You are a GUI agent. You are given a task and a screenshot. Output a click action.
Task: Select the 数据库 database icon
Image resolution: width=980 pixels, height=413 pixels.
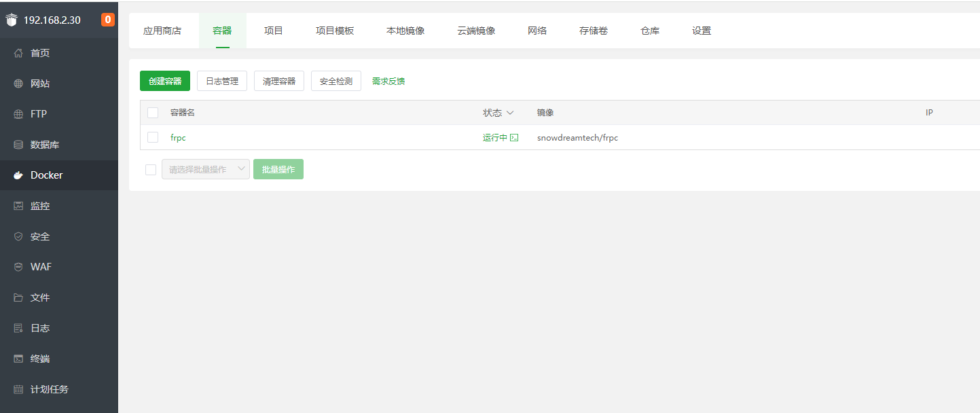pos(18,144)
